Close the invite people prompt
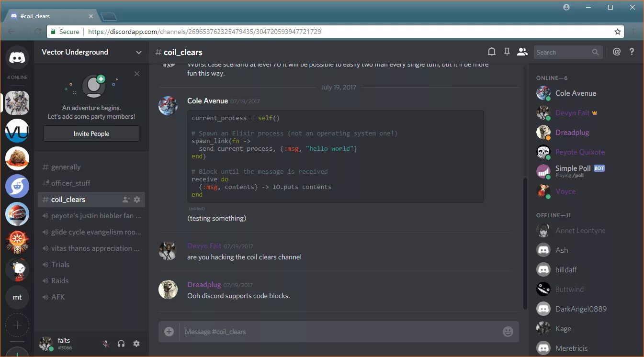 (137, 74)
